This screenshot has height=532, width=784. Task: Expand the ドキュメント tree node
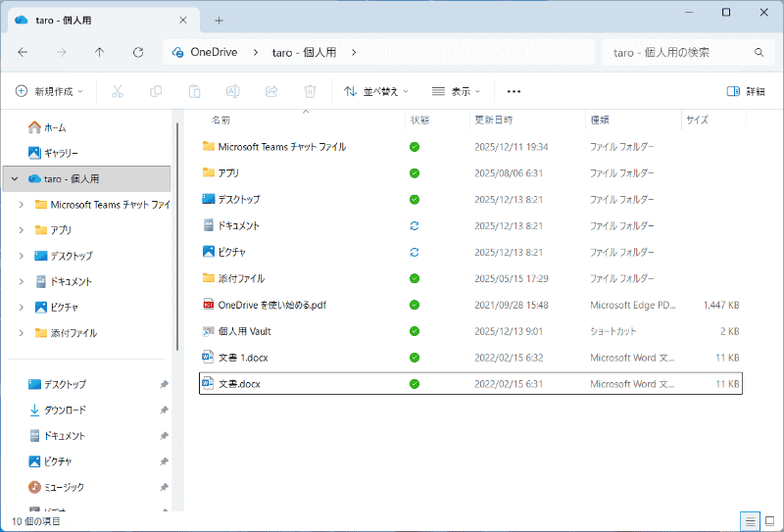[21, 281]
